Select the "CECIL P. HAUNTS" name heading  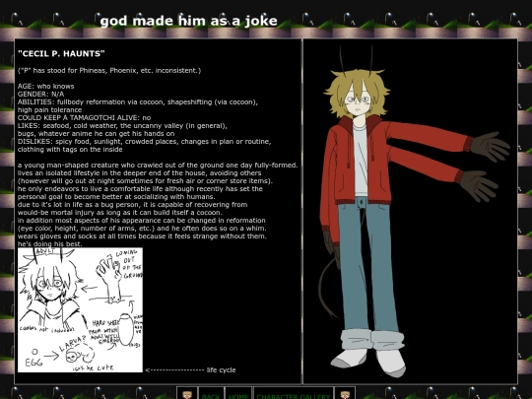61,53
